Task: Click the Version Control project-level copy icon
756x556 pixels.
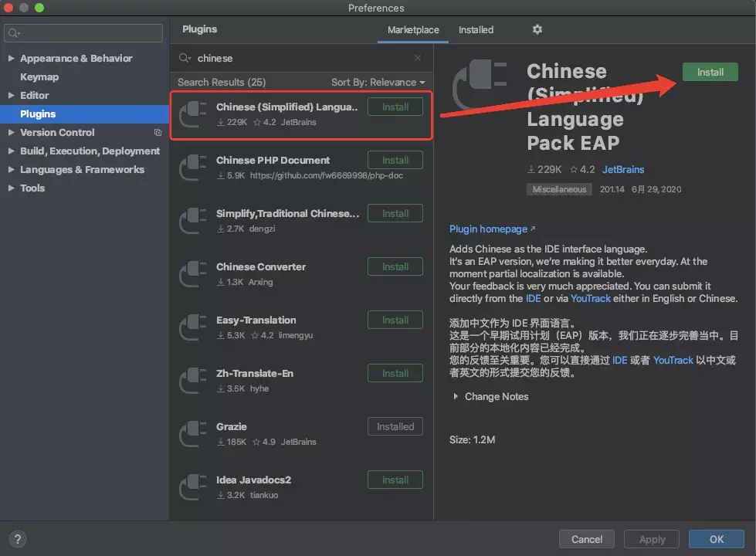Action: tap(158, 132)
